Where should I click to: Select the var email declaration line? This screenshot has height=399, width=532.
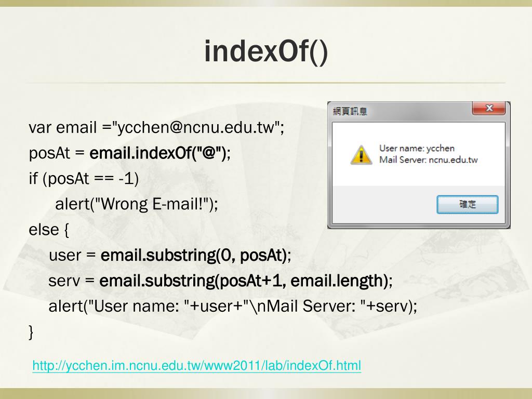156,128
